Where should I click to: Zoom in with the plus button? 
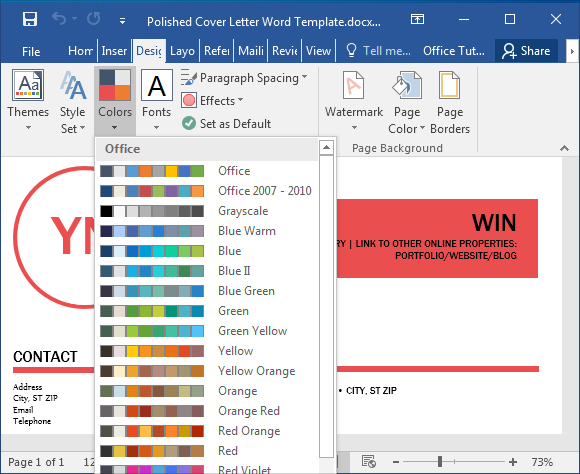click(x=513, y=462)
